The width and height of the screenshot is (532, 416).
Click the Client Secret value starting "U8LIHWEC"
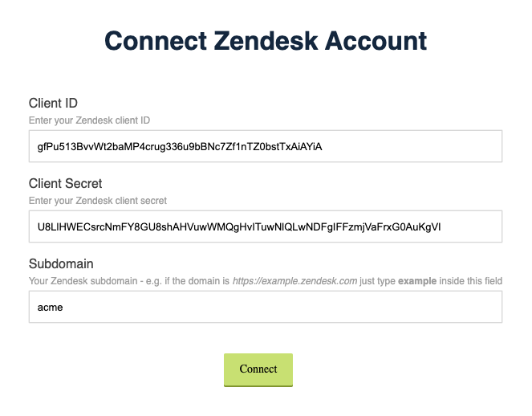point(238,226)
